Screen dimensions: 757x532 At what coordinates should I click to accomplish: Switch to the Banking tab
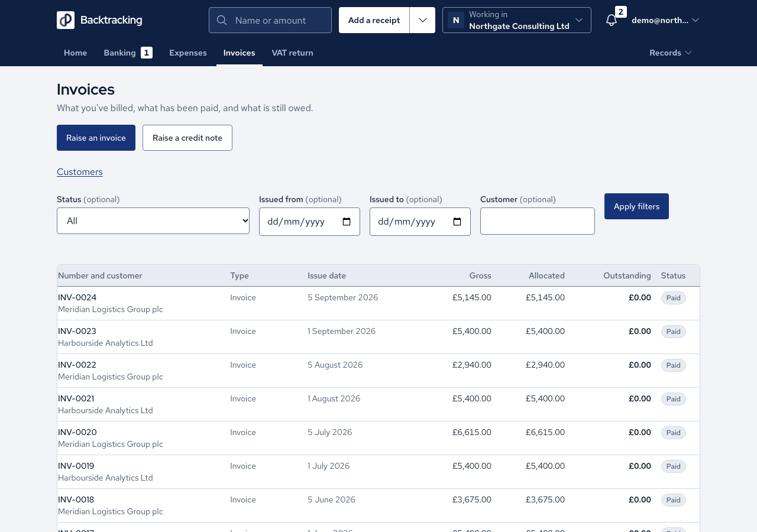pyautogui.click(x=128, y=53)
